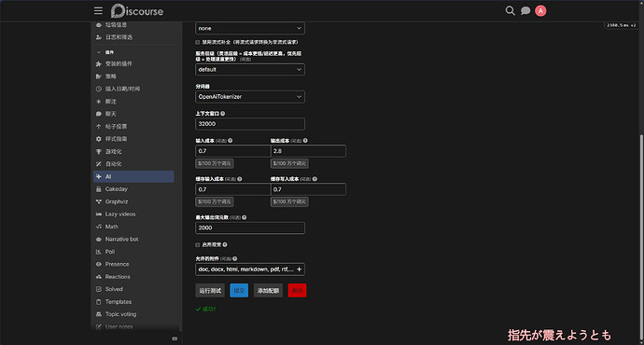The height and width of the screenshot is (345, 644).
Task: Open 垃圾信息 sidebar item
Action: click(133, 25)
